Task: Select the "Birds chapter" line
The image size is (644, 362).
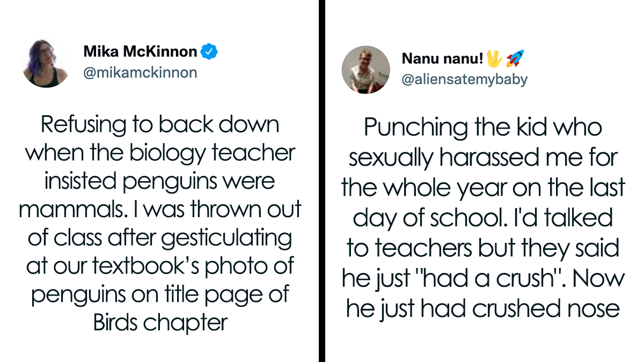Action: click(160, 322)
